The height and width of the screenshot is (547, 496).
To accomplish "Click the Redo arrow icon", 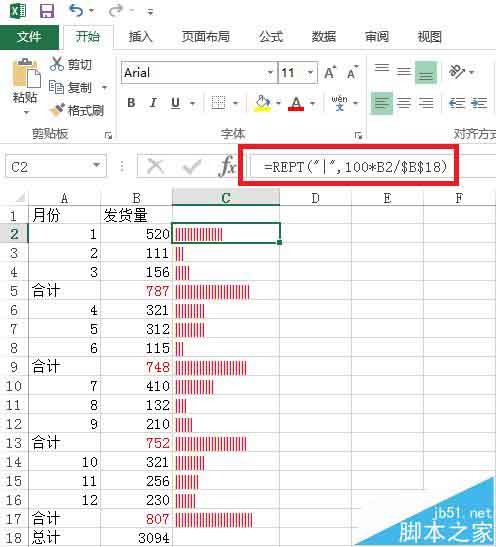I will (x=115, y=10).
